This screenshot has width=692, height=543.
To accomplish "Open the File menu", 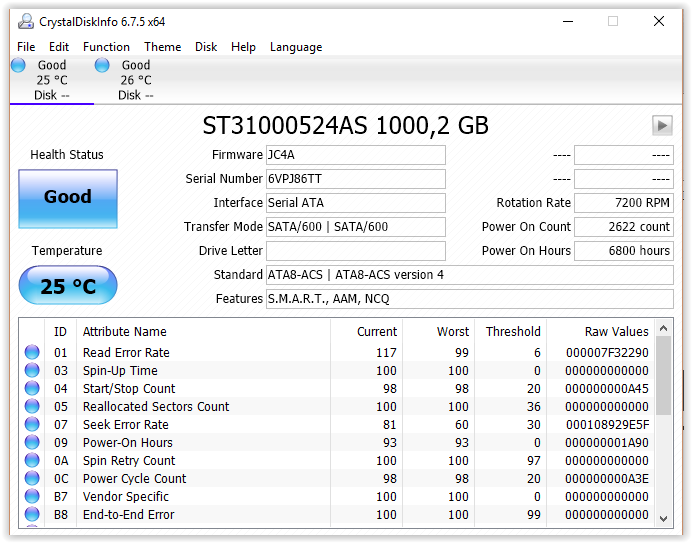I will pos(26,47).
